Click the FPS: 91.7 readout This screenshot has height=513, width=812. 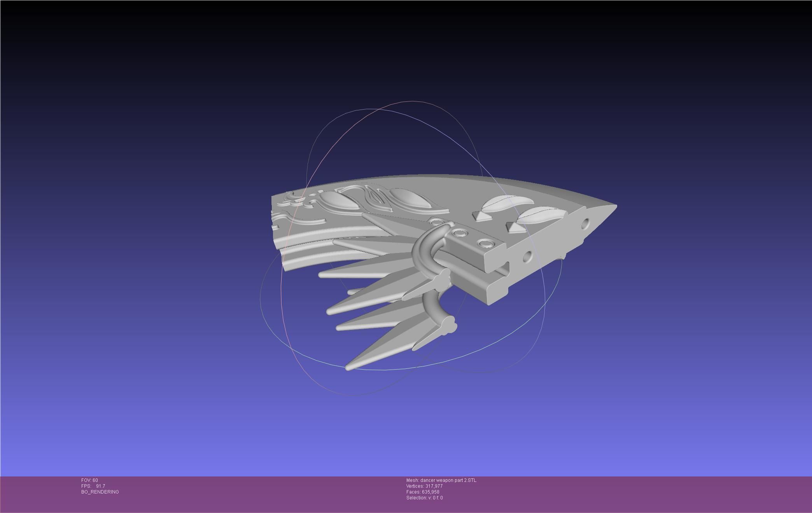pyautogui.click(x=93, y=486)
